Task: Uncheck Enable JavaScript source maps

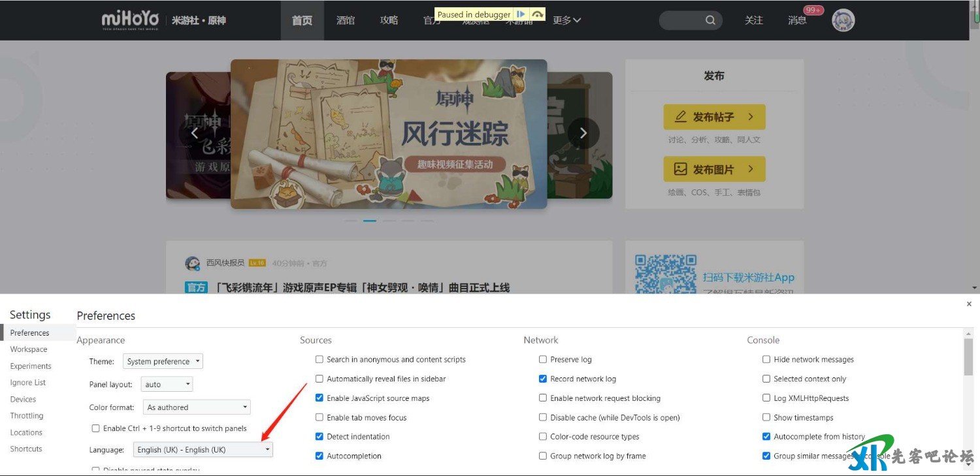Action: pyautogui.click(x=319, y=398)
